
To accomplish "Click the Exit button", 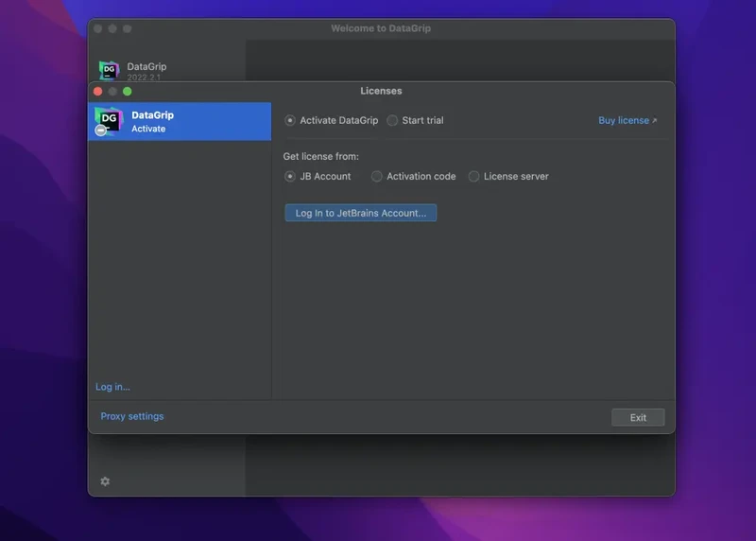I will point(638,417).
